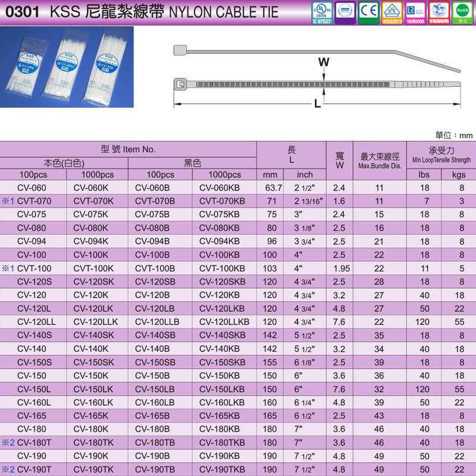Click the 'kgs' column header
This screenshot has height=476, width=476.
pyautogui.click(x=459, y=174)
